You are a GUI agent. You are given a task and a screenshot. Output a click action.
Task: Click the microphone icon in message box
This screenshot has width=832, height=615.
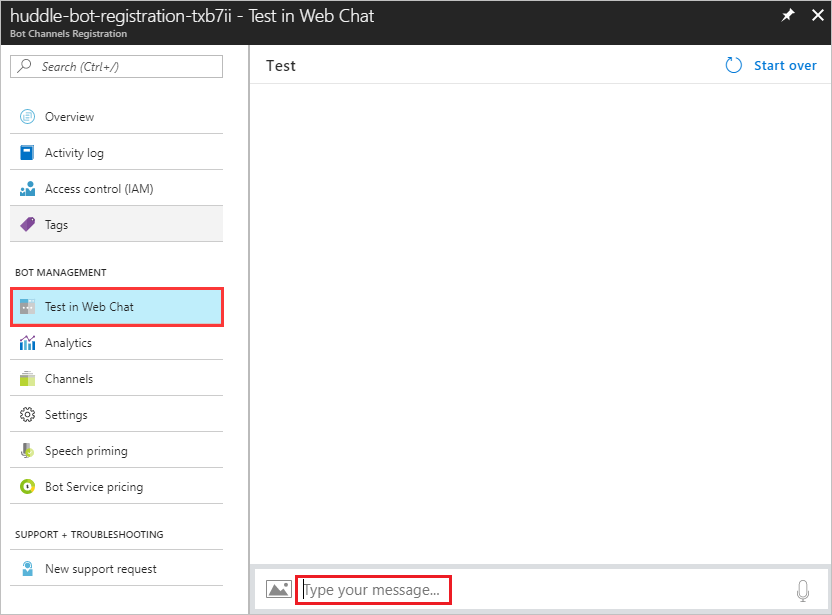click(x=803, y=590)
